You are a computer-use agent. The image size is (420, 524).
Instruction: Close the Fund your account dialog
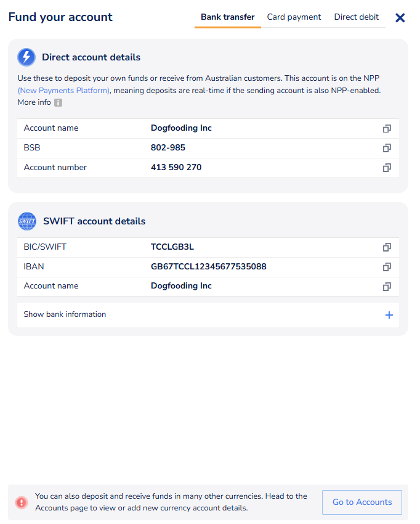point(400,18)
